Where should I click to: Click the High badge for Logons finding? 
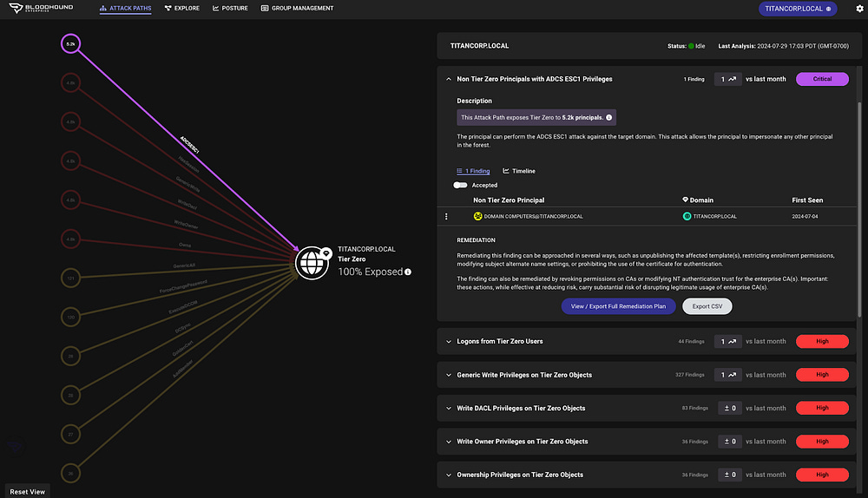(822, 342)
